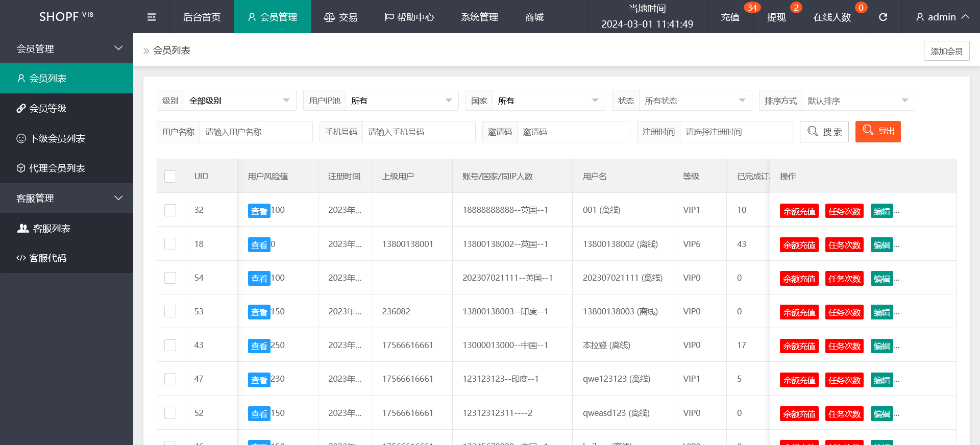
Task: Check the checkbox for UID 32 row
Action: tap(170, 210)
